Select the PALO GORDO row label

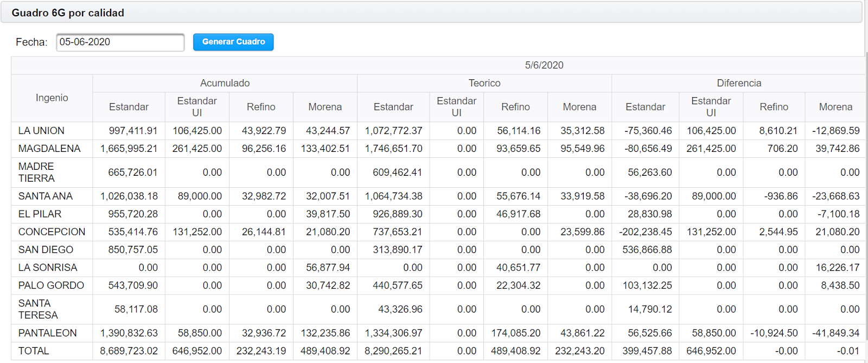[x=51, y=286]
